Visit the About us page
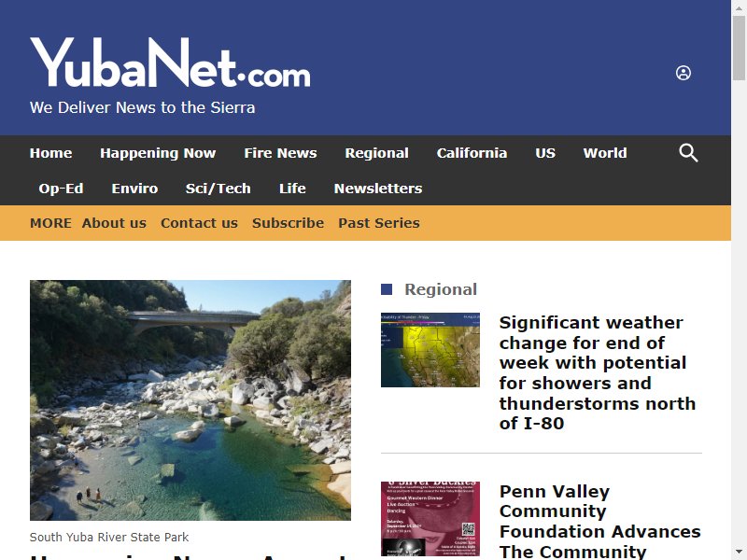Viewport: 747px width, 560px height. pos(114,223)
